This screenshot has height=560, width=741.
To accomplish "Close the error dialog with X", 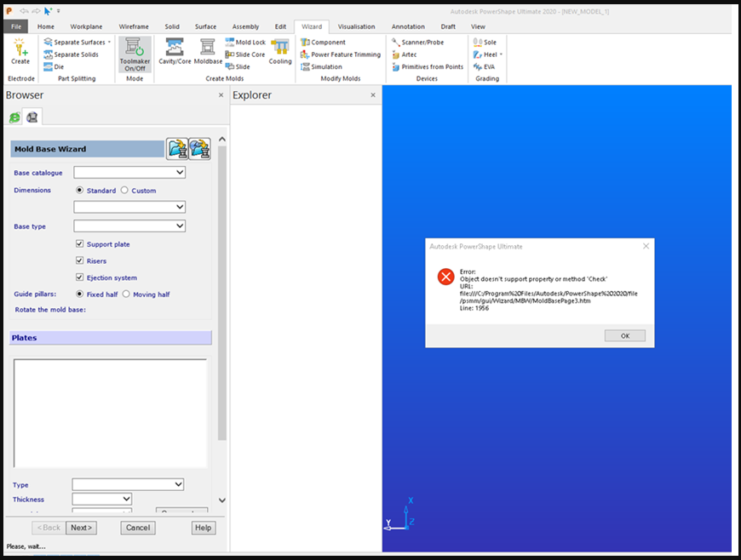I will pos(646,246).
